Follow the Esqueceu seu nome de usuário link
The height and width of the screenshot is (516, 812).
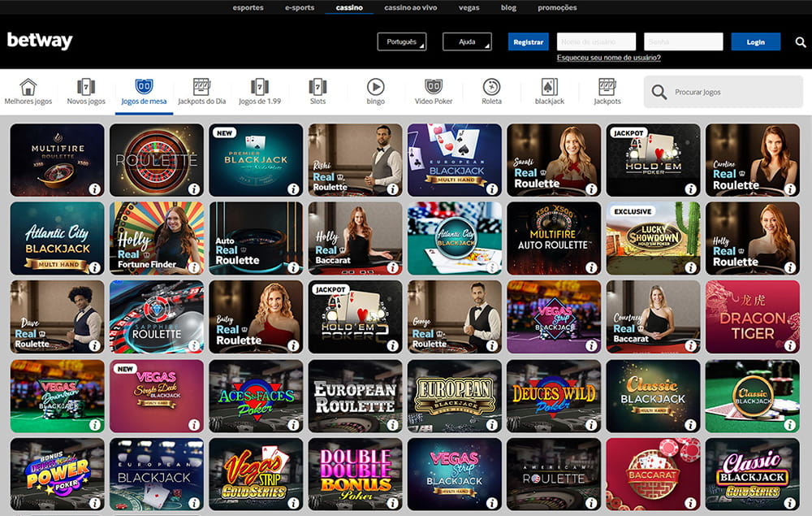click(608, 58)
